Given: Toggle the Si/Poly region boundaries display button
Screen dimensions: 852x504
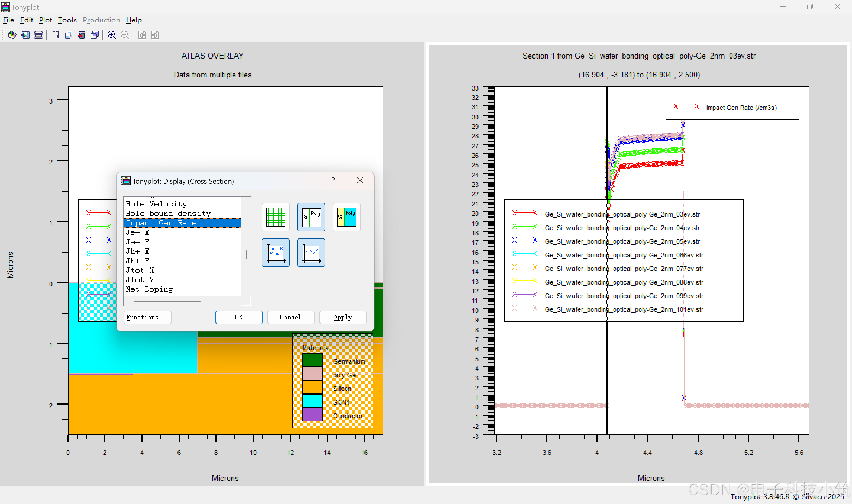Looking at the screenshot, I should coord(311,217).
